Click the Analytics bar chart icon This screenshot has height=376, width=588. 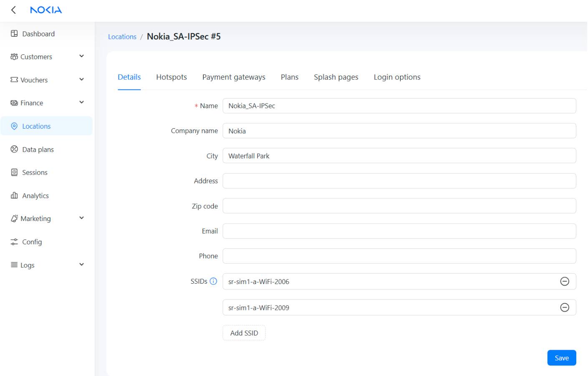[x=14, y=196]
